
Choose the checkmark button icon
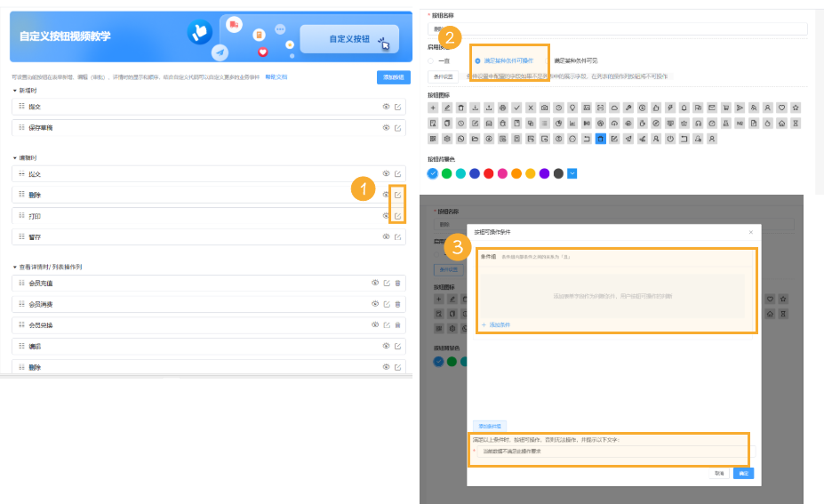[x=516, y=108]
